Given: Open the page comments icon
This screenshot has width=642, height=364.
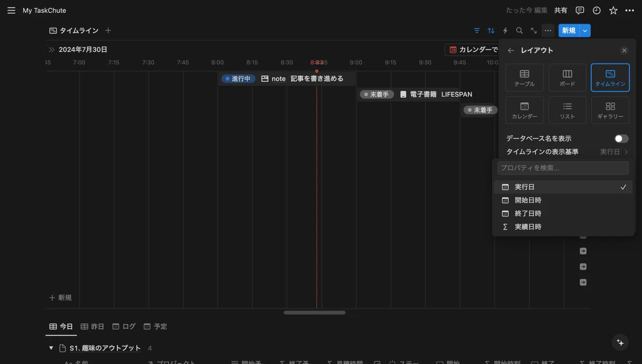Looking at the screenshot, I should point(579,10).
